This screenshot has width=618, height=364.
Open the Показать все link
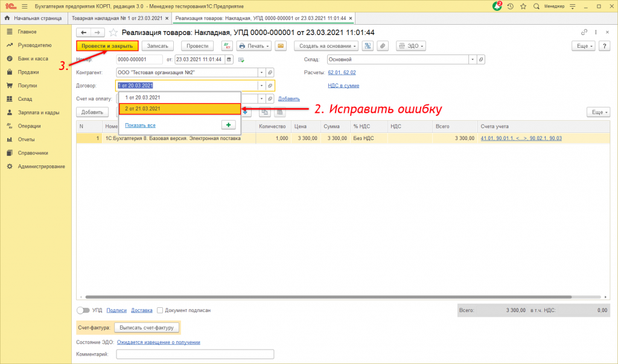(x=140, y=126)
